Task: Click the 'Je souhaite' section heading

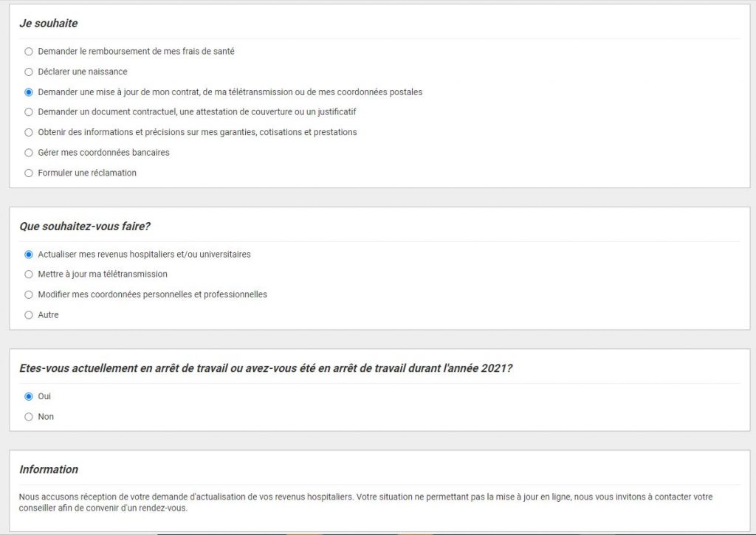Action: [49, 24]
